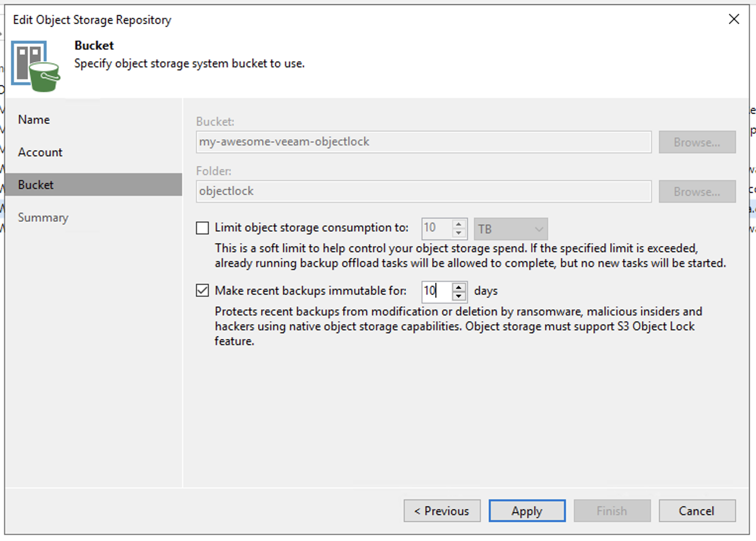The height and width of the screenshot is (541, 756).
Task: Uncheck Make recent backups immutable
Action: click(x=202, y=290)
